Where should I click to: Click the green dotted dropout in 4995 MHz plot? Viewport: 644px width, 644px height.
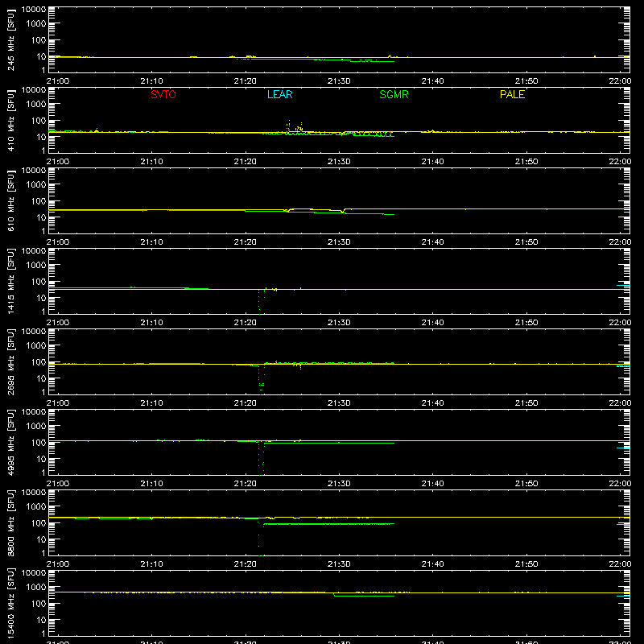point(261,458)
